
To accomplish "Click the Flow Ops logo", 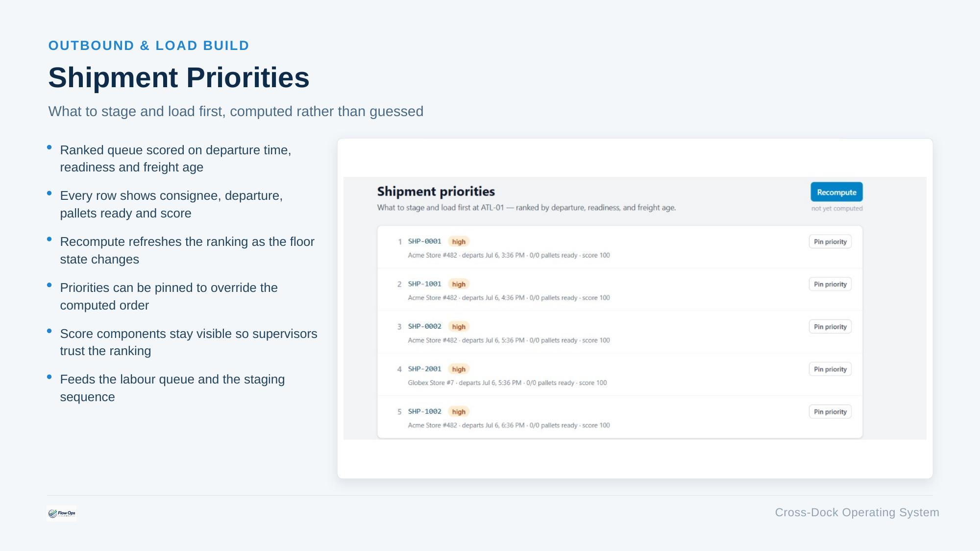I will pos(62,513).
